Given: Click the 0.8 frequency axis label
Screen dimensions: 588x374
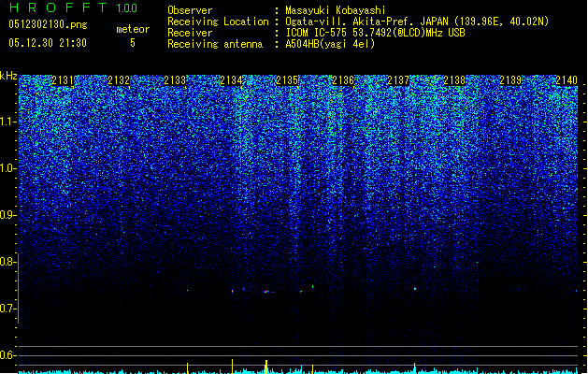Looking at the screenshot, I should 7,262.
